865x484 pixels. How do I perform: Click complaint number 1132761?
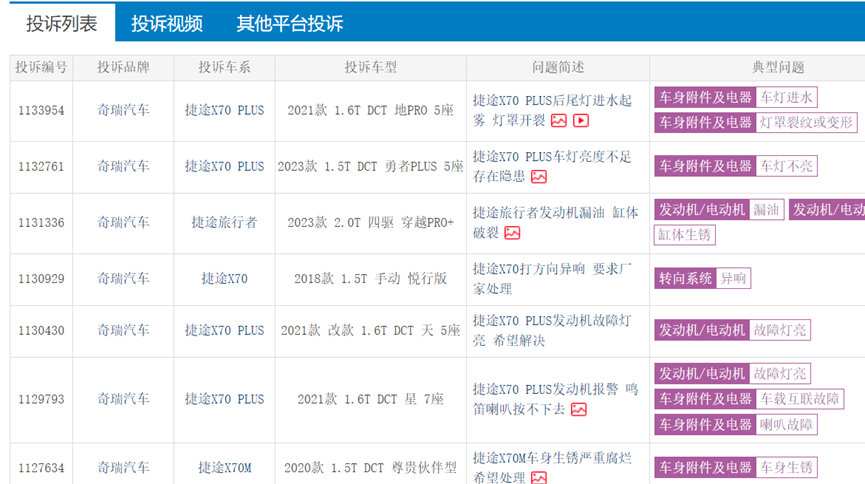pos(41,167)
